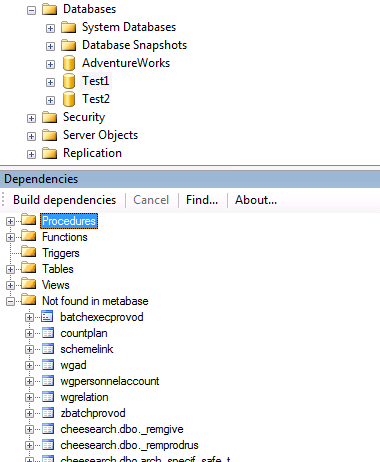Select the batchexecprovod label
The image size is (380, 462).
coord(102,317)
